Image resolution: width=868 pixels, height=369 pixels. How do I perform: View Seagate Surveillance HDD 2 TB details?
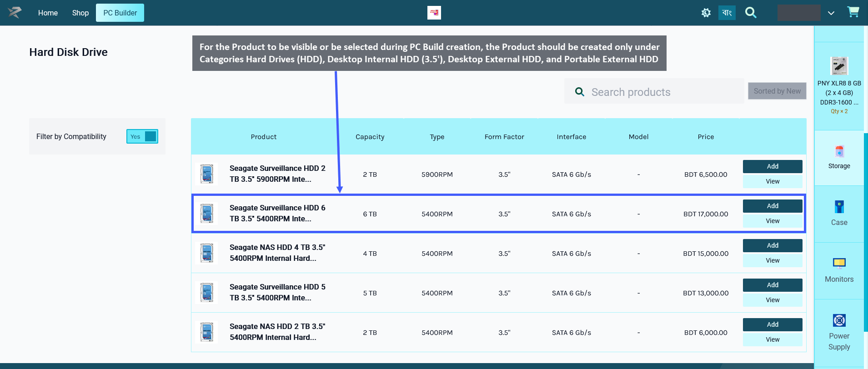coord(773,181)
